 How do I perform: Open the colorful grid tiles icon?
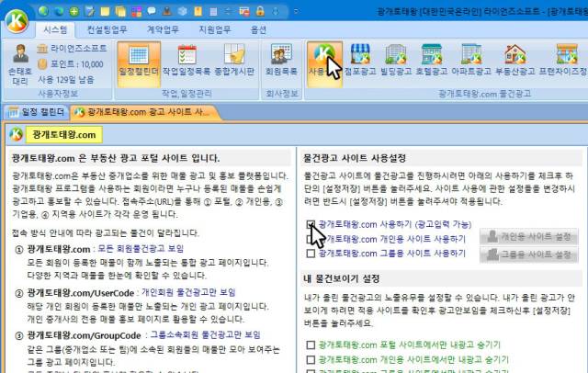coord(137,11)
